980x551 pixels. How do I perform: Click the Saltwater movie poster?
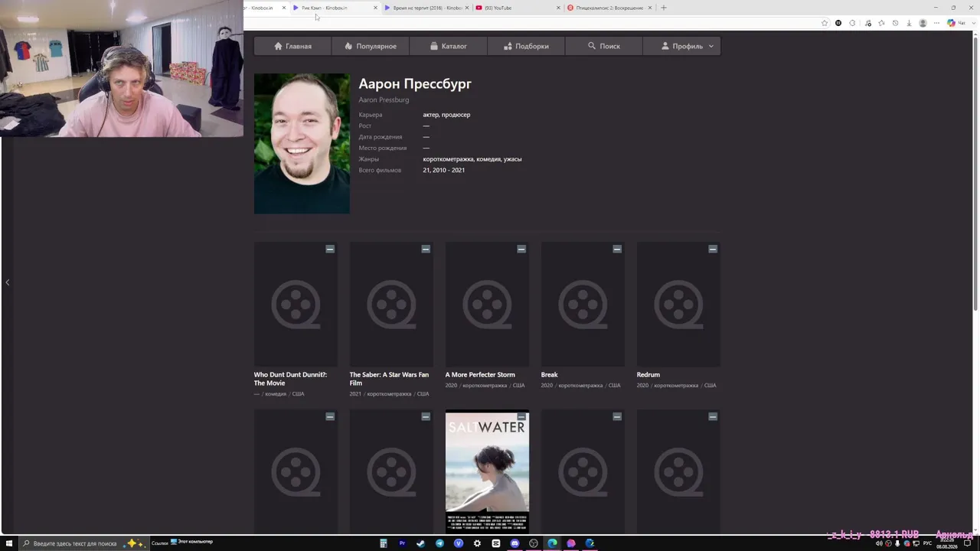(487, 472)
